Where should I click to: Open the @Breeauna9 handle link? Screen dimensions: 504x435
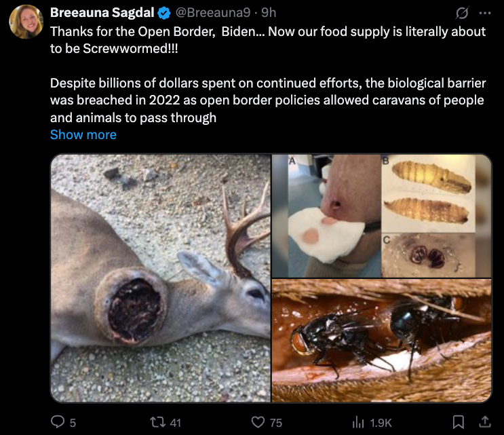pos(214,12)
